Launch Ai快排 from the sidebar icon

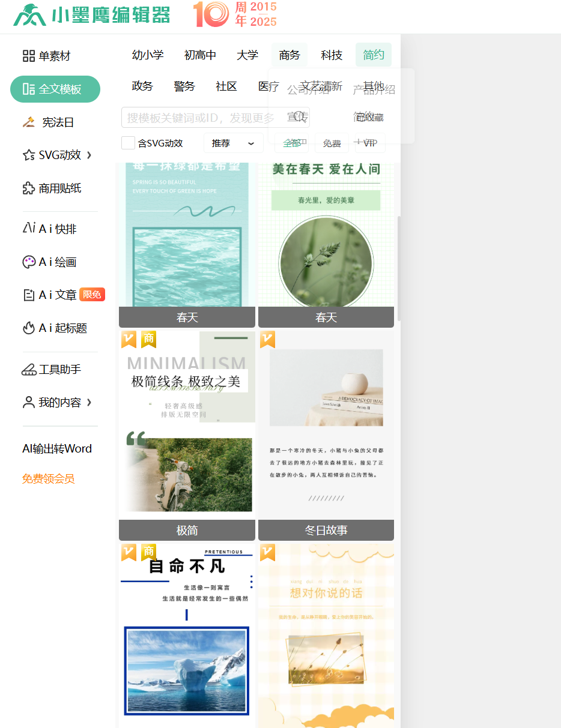coord(29,229)
